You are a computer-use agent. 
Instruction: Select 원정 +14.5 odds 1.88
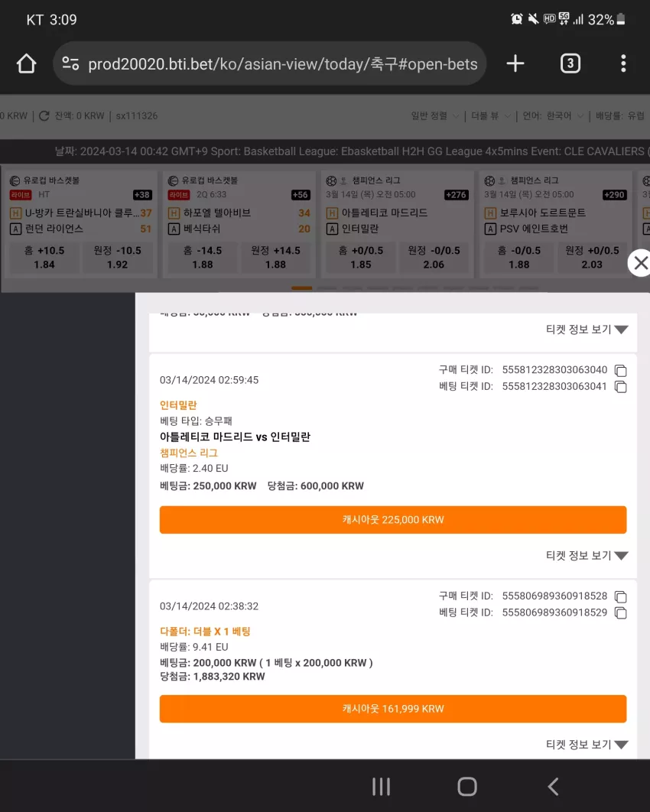pyautogui.click(x=275, y=258)
